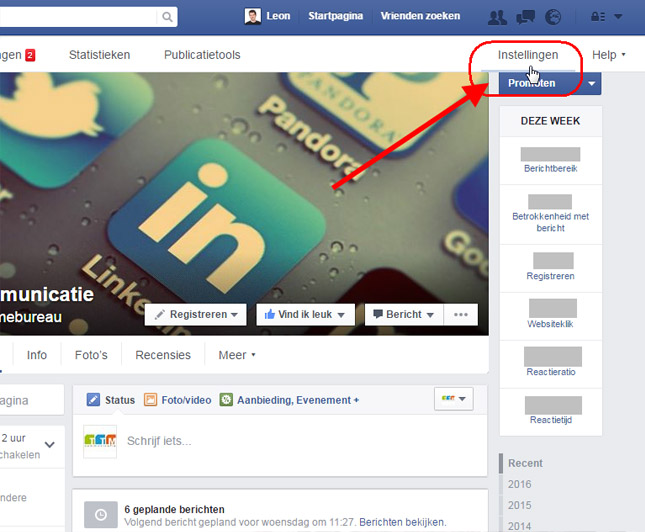This screenshot has height=532, width=645.
Task: Jump to 2016 in timeline
Action: (520, 484)
